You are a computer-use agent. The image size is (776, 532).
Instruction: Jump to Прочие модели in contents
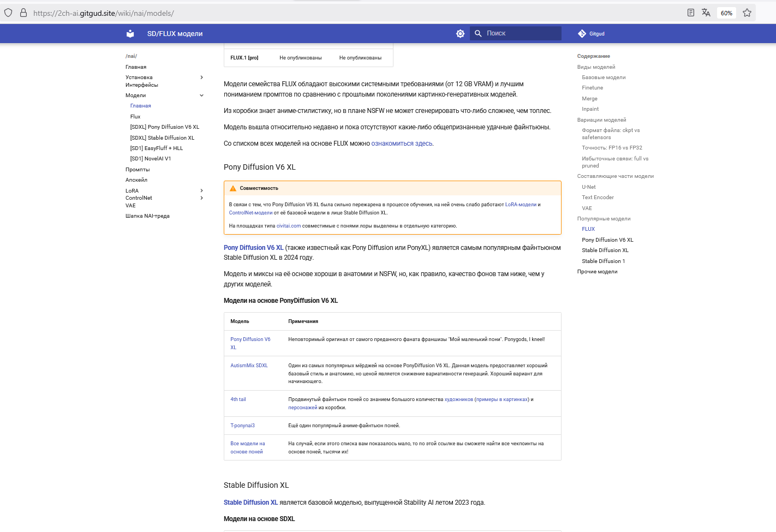597,272
